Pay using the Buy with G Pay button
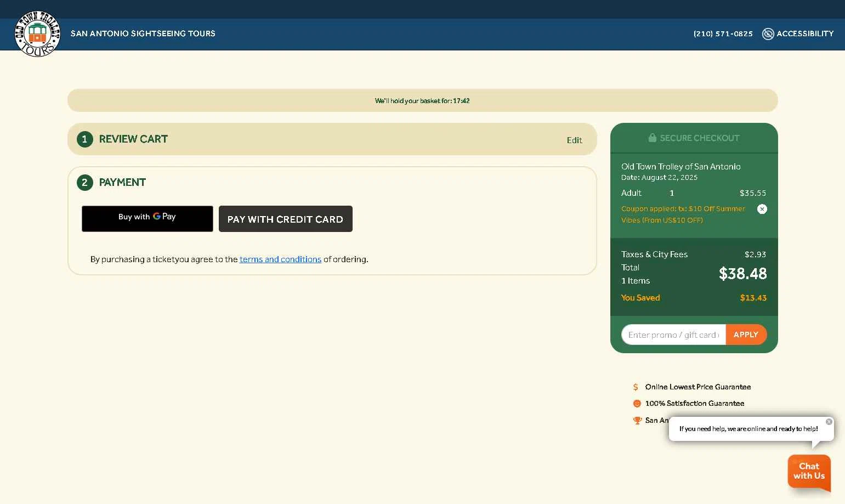This screenshot has width=845, height=504. coord(148,219)
